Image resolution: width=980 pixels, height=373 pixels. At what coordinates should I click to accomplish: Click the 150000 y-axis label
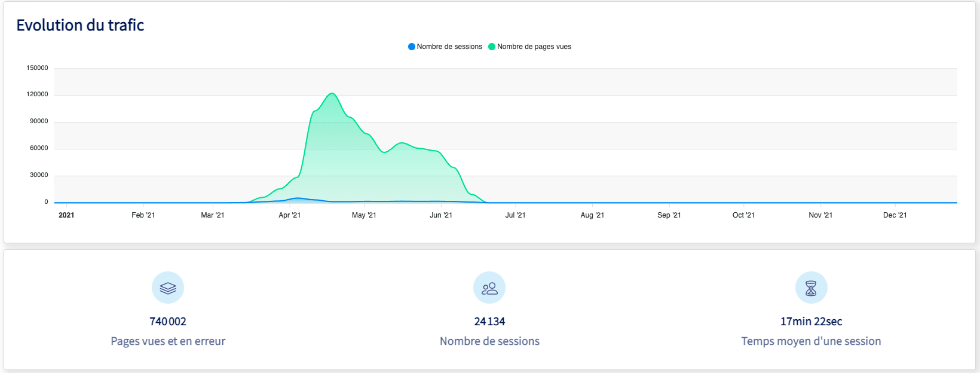[x=37, y=68]
